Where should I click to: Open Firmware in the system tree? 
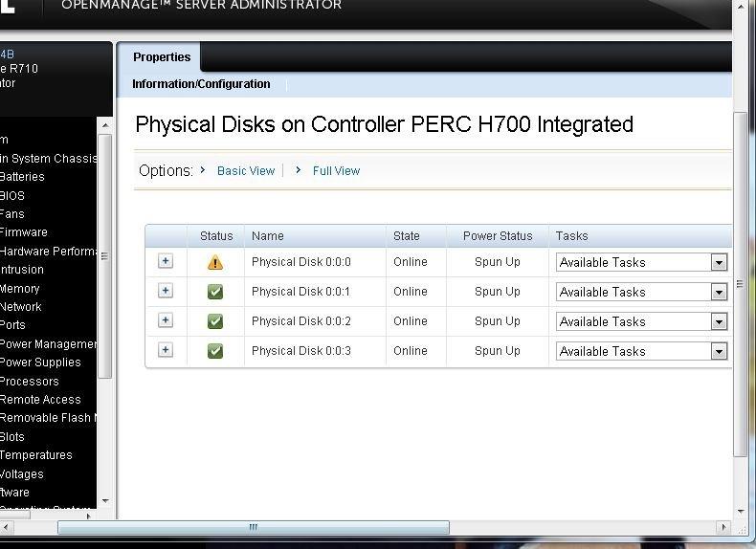point(24,232)
